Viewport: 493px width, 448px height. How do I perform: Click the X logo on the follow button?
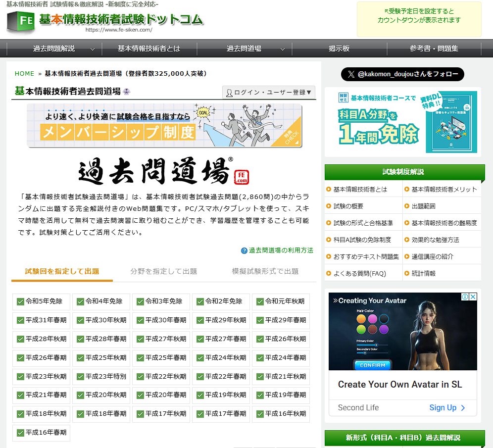(351, 74)
